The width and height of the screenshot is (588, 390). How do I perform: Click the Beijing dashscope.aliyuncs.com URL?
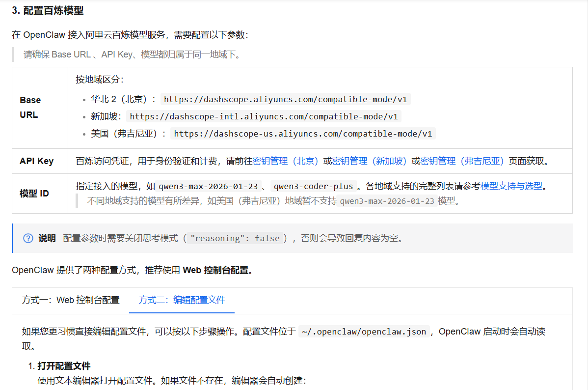(285, 100)
